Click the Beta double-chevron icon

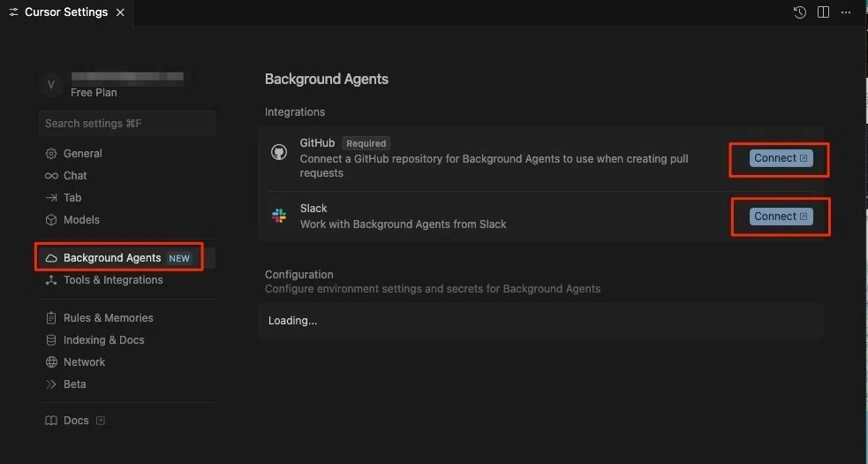(51, 384)
